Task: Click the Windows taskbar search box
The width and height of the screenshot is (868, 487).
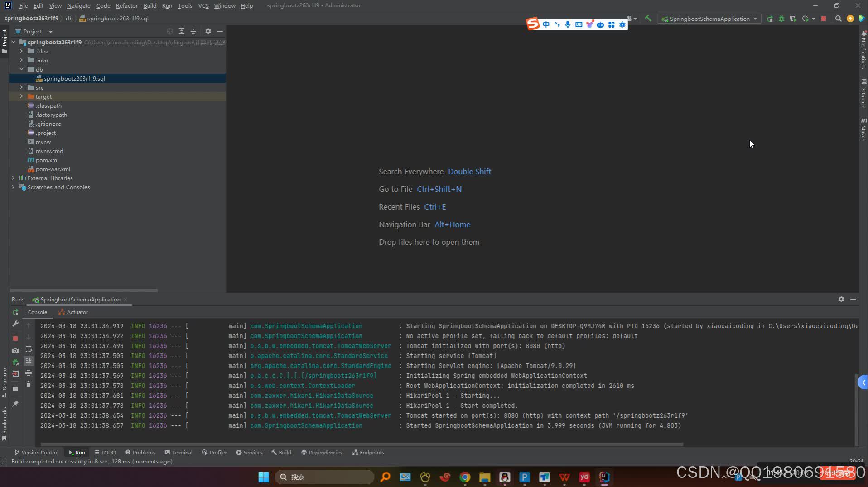Action: coord(324,477)
